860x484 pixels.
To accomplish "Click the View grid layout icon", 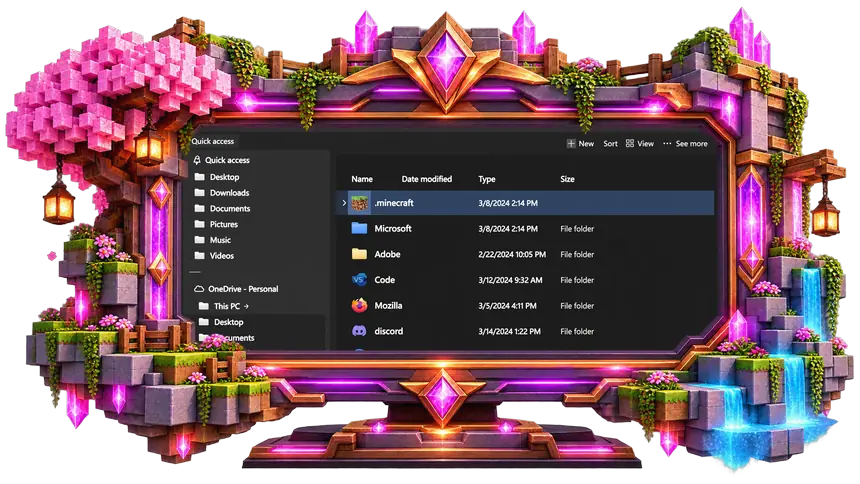I will click(x=630, y=143).
